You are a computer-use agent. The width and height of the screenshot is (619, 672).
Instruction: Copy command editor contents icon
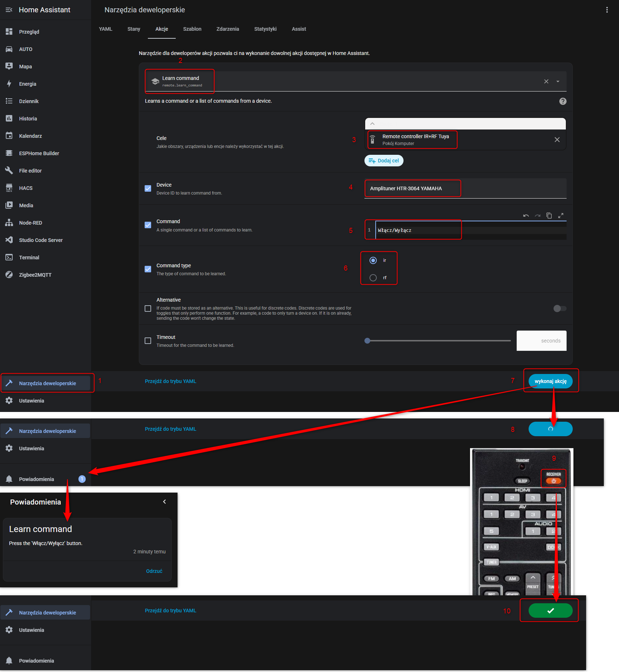pos(549,216)
